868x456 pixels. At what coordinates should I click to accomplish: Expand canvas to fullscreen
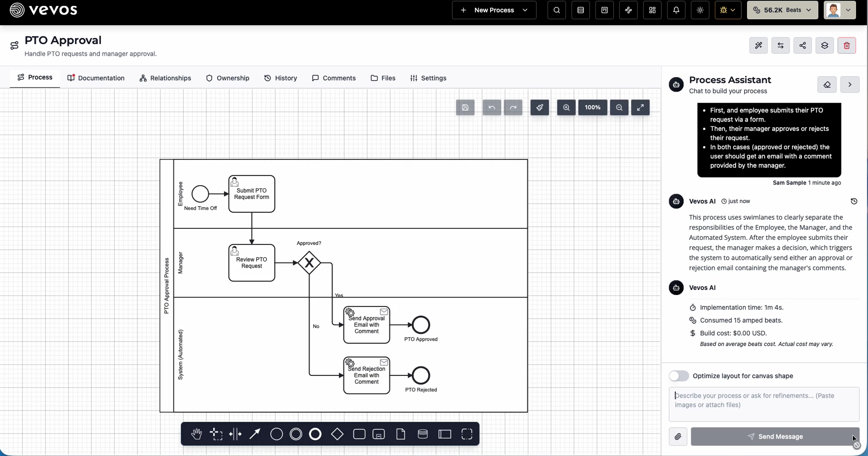[x=640, y=108]
